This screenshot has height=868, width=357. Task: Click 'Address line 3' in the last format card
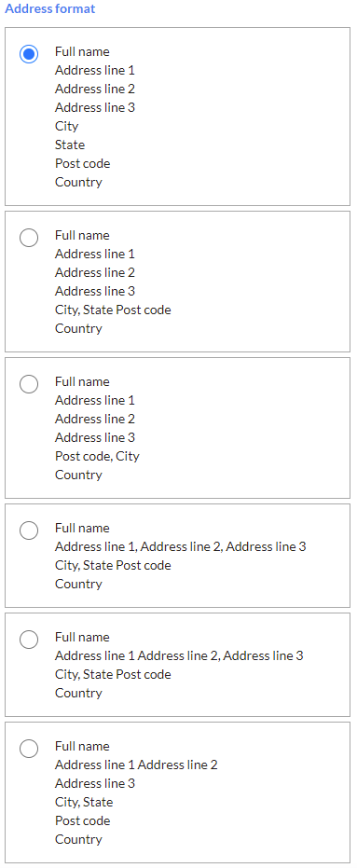pos(95,783)
